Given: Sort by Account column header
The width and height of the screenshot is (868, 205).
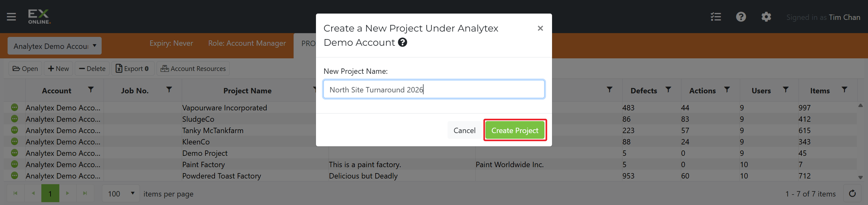Looking at the screenshot, I should pyautogui.click(x=56, y=91).
